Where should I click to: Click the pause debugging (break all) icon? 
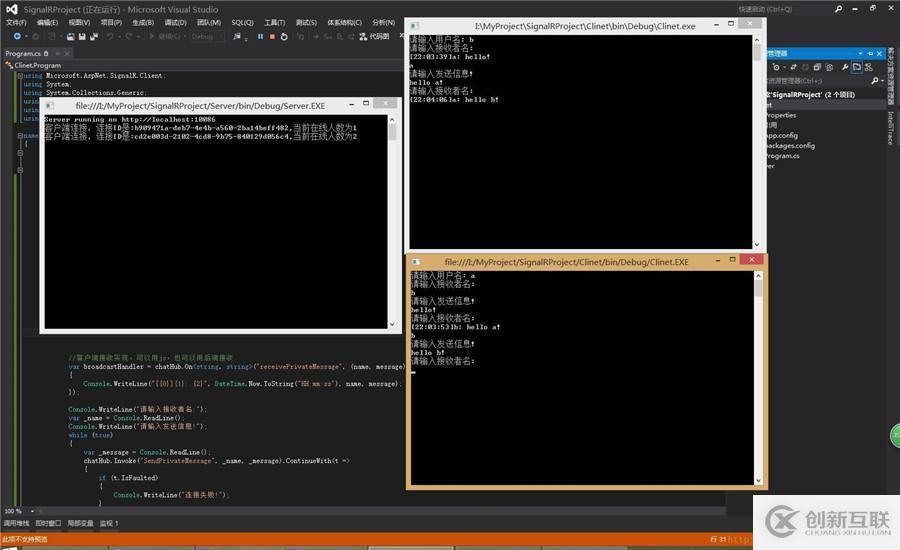[260, 36]
